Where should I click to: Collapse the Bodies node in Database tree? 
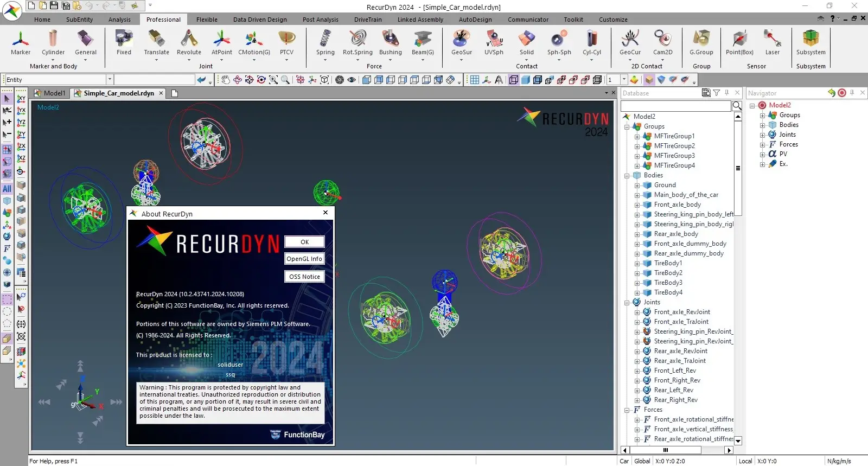coord(627,175)
